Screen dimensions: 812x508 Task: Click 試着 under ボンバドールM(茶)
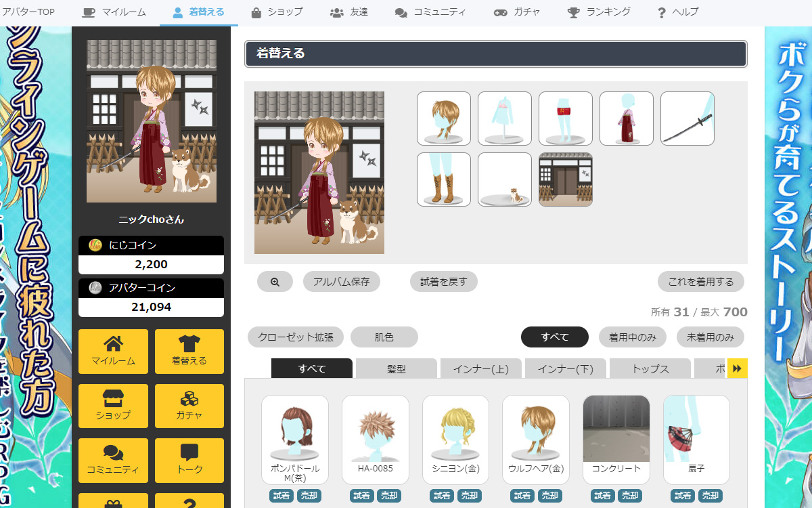pyautogui.click(x=282, y=496)
